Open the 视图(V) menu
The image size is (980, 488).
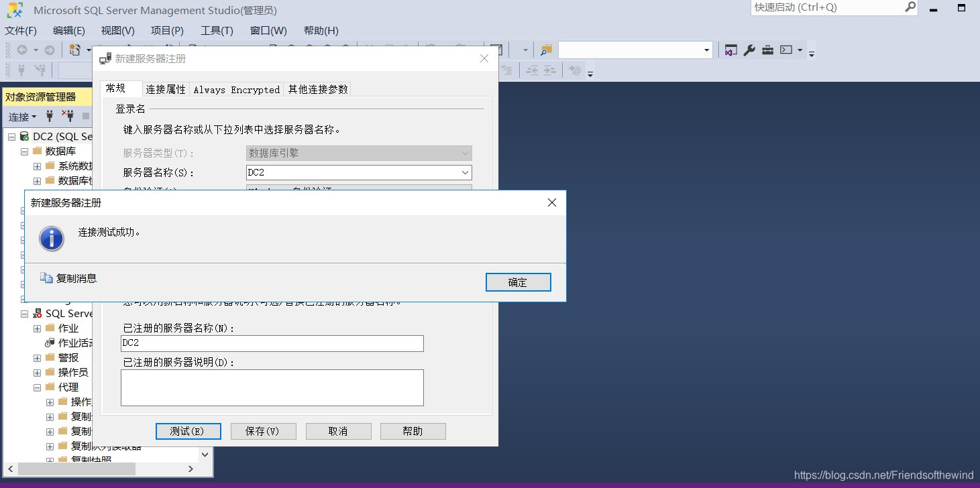pos(118,31)
